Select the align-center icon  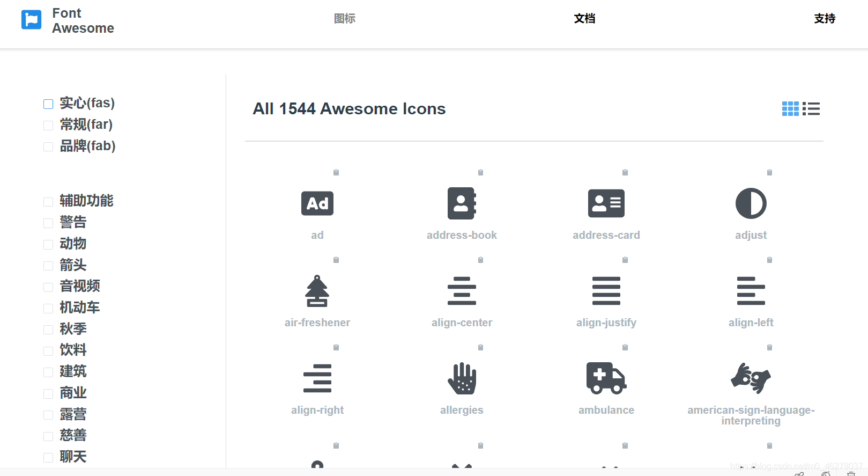(462, 291)
